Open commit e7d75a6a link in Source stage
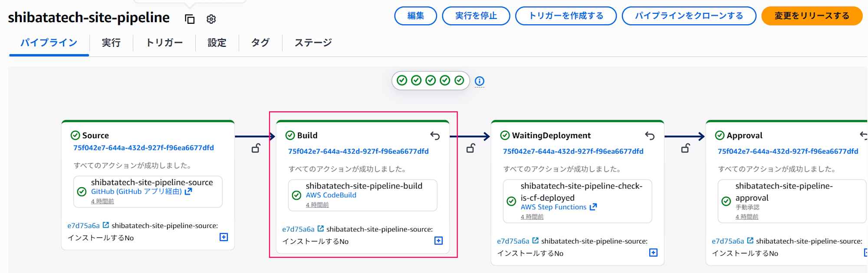868x273 pixels. coord(83,225)
